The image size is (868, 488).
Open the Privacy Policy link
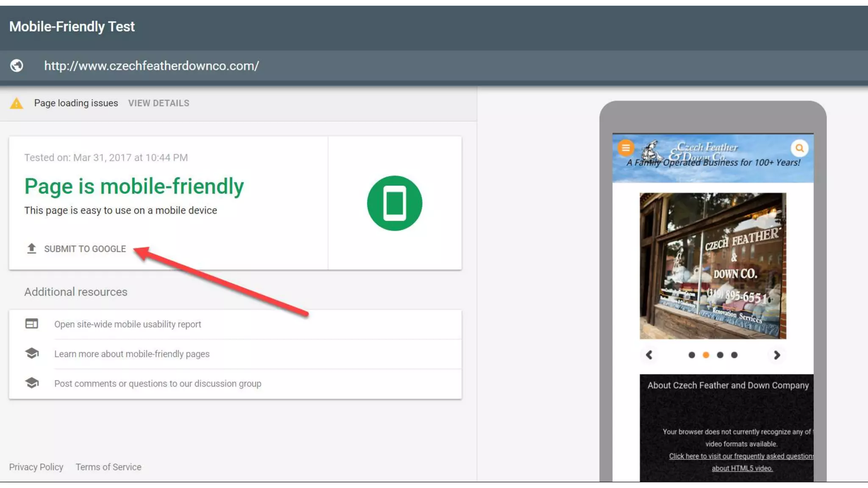[36, 467]
